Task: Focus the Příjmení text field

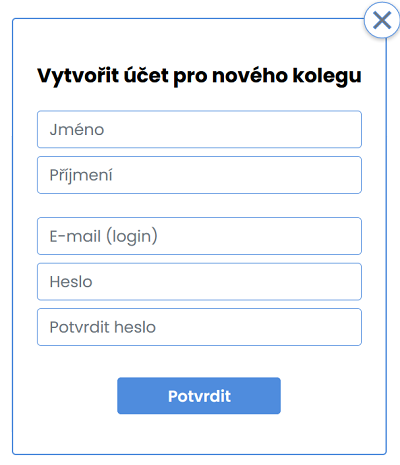Action: click(199, 175)
